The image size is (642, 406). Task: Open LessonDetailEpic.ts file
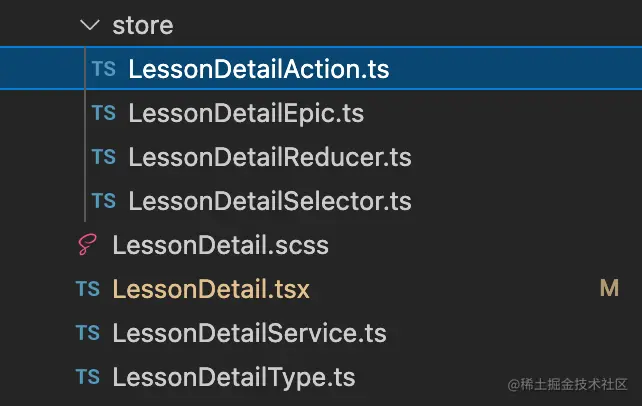[x=245, y=113]
